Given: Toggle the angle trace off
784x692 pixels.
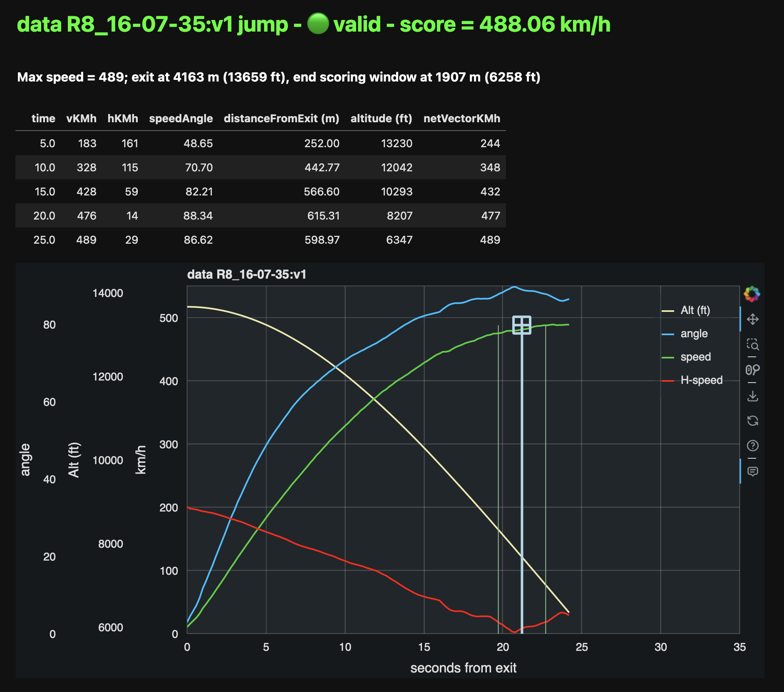Looking at the screenshot, I should click(x=694, y=333).
